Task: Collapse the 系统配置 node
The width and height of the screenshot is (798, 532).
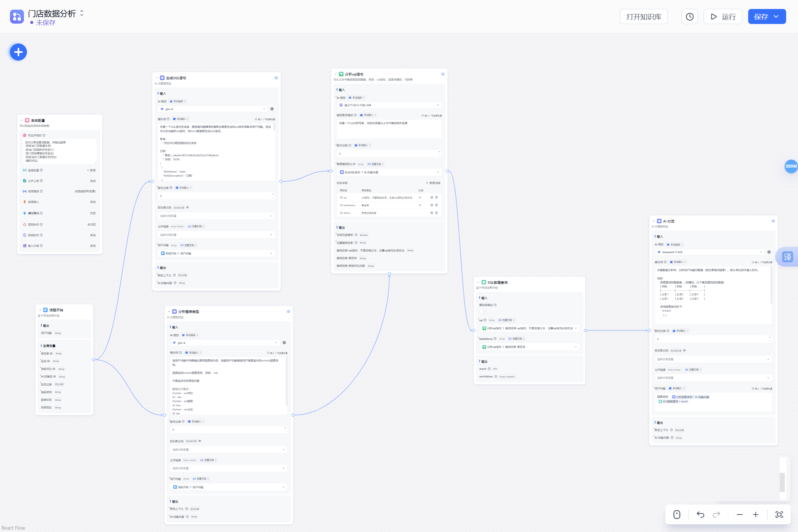Action: coord(22,120)
